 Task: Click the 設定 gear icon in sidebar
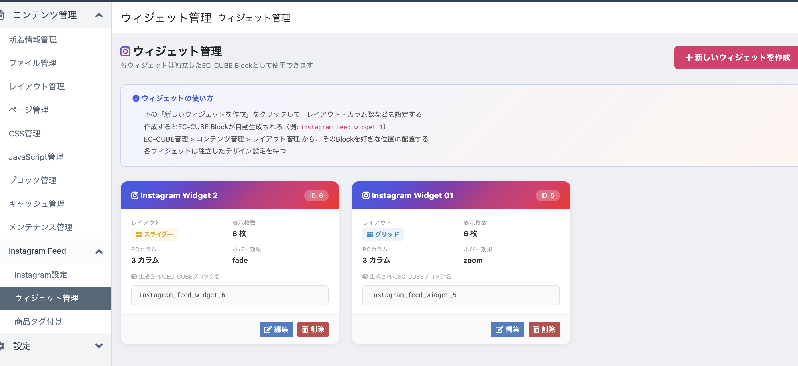pos(2,346)
